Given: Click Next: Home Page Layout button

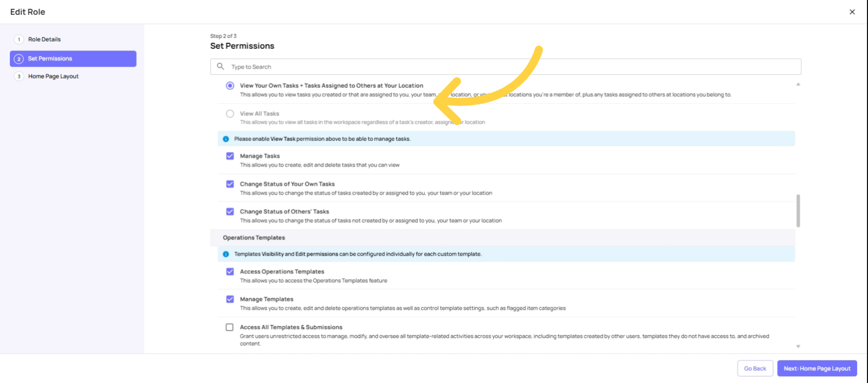Looking at the screenshot, I should click(817, 369).
